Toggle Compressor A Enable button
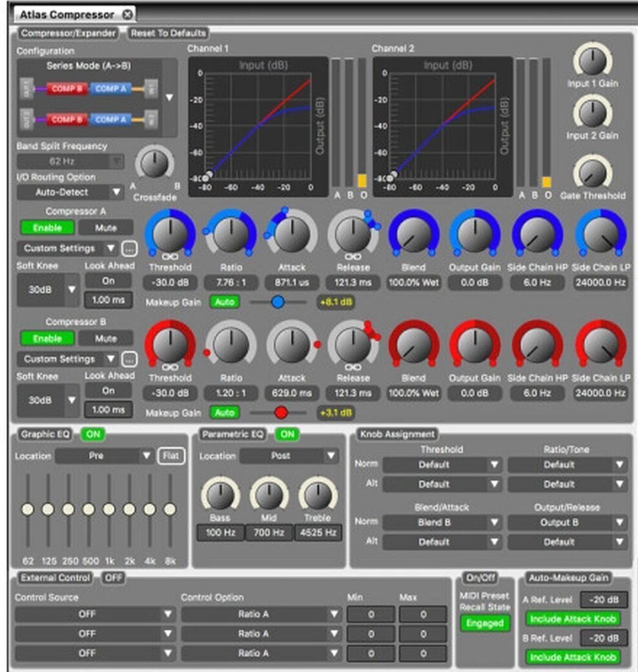Image resolution: width=638 pixels, height=672 pixels. point(47,227)
